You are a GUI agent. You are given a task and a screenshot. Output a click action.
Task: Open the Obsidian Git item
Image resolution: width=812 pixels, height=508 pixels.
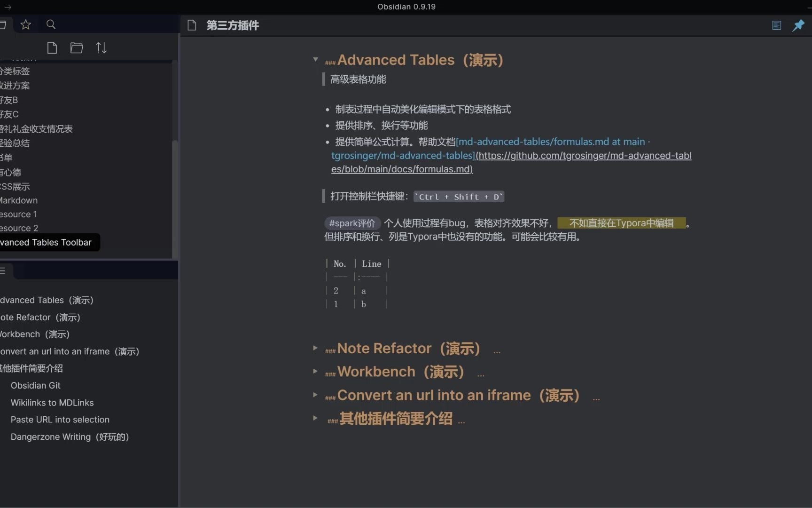35,385
